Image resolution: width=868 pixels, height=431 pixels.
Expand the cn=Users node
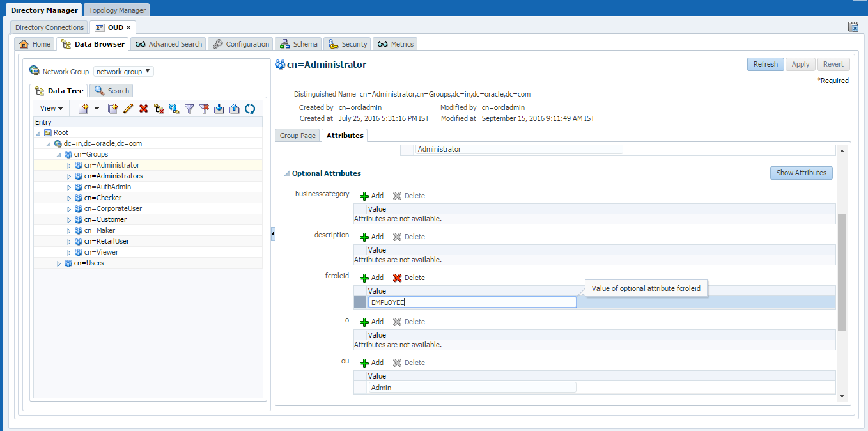click(x=59, y=263)
